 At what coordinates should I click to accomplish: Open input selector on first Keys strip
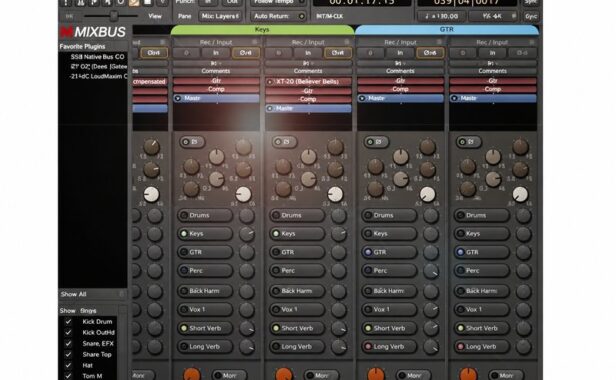(216, 63)
